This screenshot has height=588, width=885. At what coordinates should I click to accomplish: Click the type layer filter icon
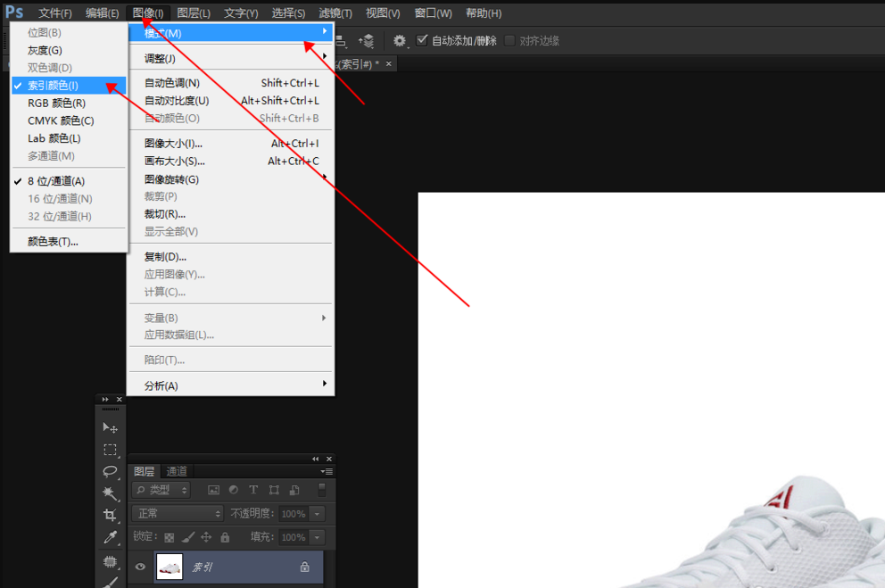[253, 490]
